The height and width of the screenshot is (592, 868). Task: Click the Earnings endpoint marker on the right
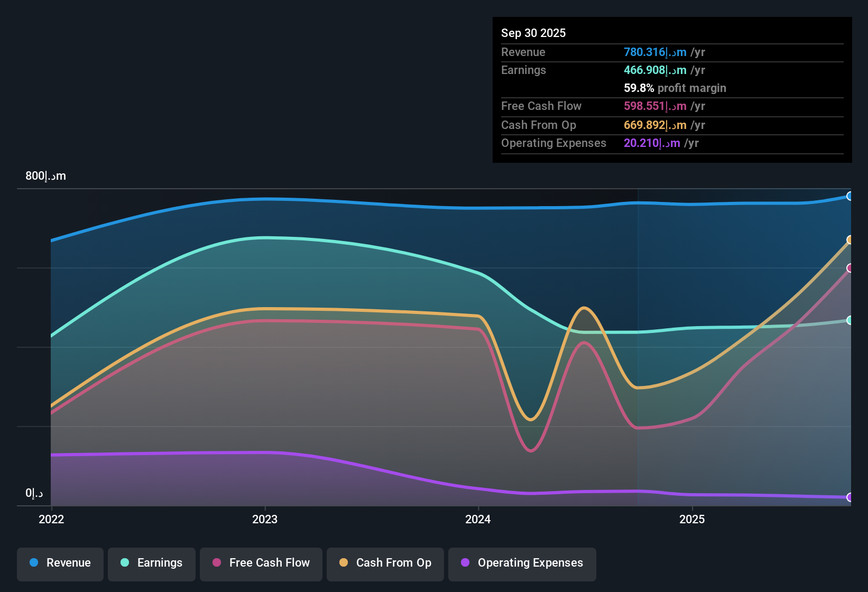click(x=850, y=320)
